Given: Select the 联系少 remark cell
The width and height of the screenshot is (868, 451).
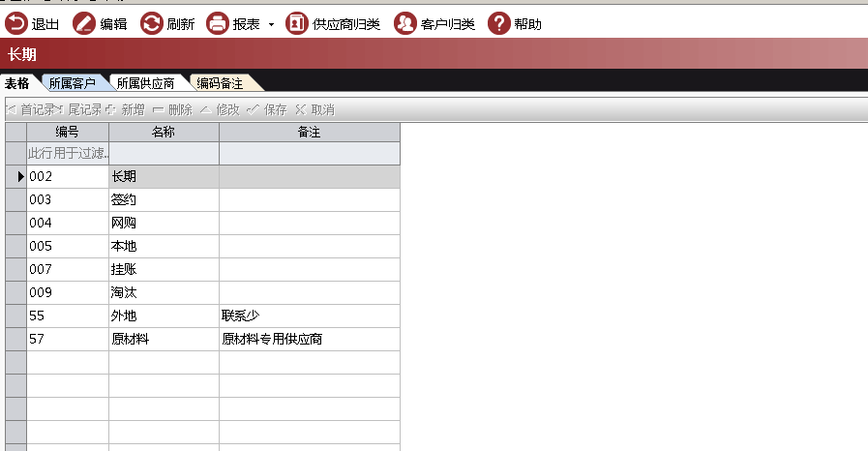Looking at the screenshot, I should 310,316.
